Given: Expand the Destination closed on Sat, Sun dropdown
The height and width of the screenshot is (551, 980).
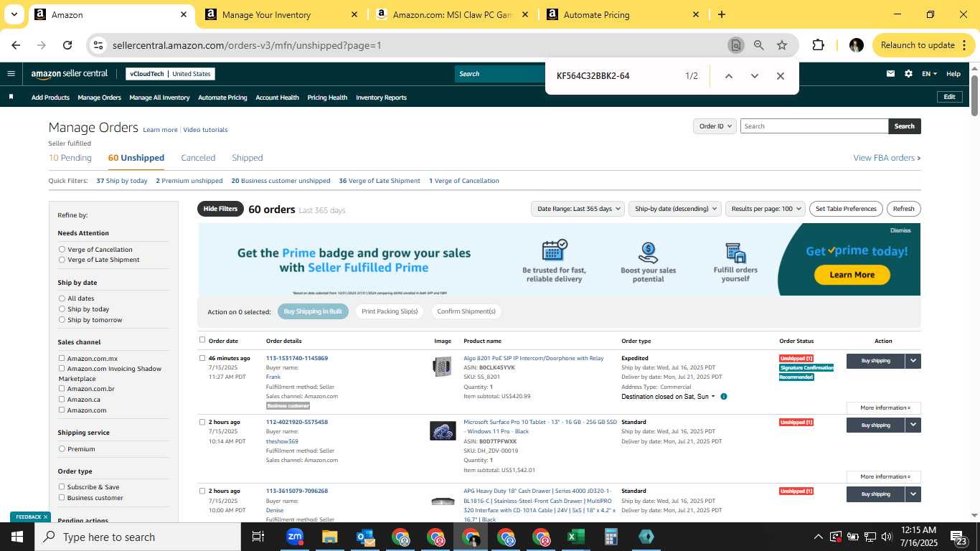Looking at the screenshot, I should (668, 397).
